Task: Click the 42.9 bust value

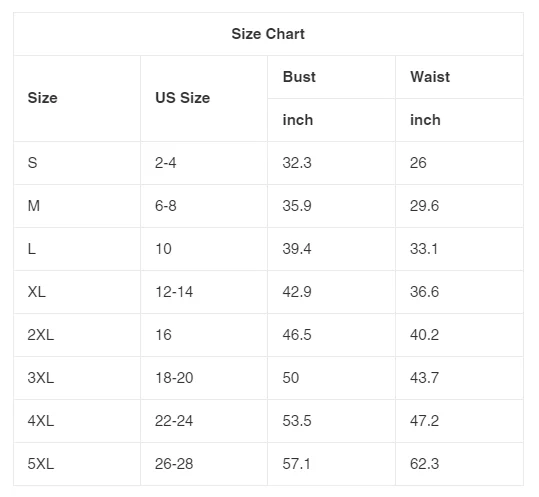Action: coord(297,292)
